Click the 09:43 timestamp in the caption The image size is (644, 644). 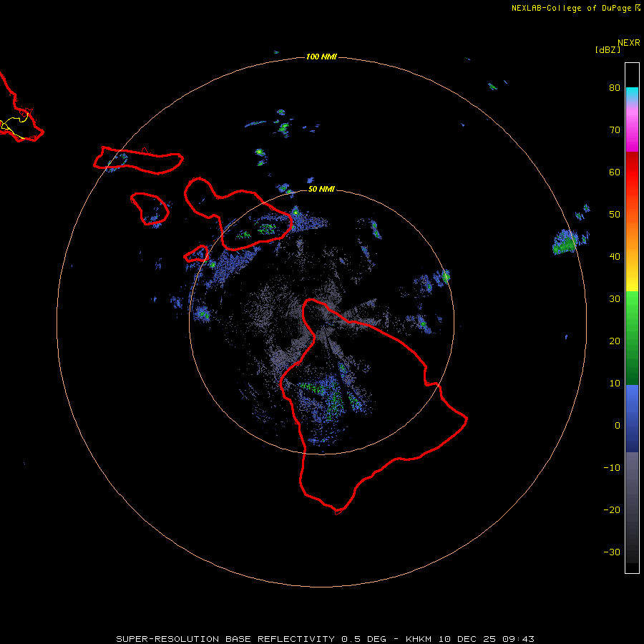tap(518, 639)
